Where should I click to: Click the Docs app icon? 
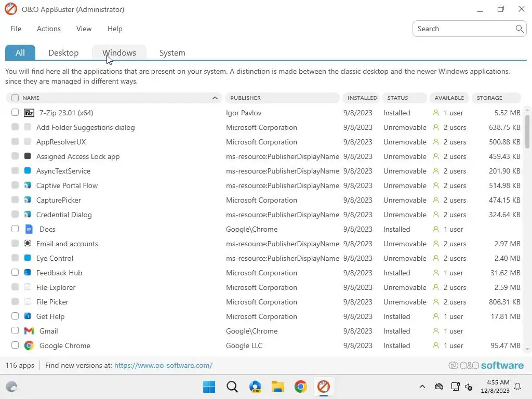(29, 229)
